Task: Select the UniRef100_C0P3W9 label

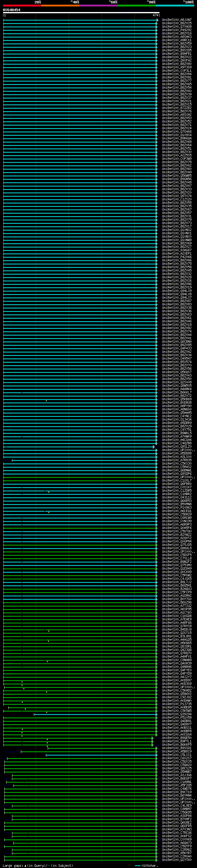Action: 177,159
